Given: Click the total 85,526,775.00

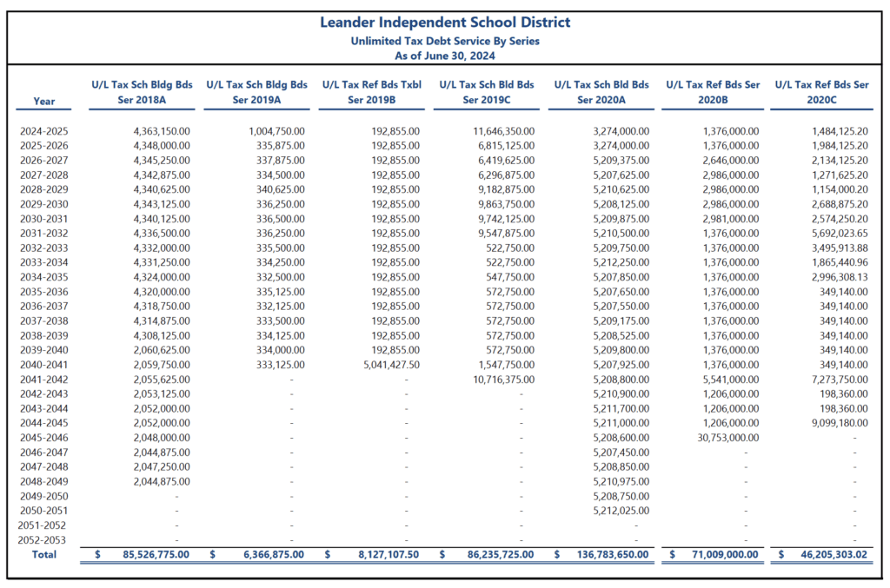Looking at the screenshot, I should click(156, 554).
